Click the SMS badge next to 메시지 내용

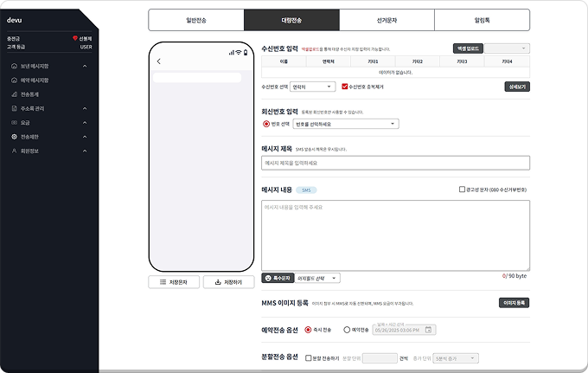[306, 190]
